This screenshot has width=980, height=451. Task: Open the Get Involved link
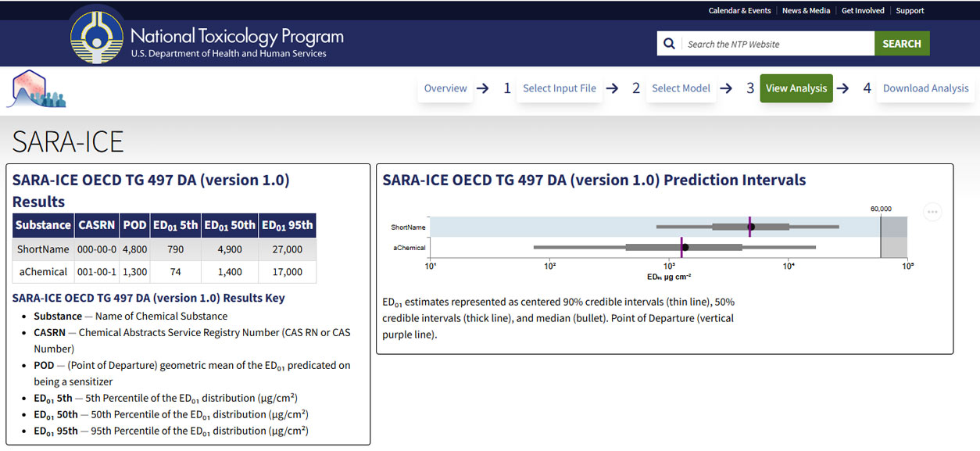coord(863,11)
